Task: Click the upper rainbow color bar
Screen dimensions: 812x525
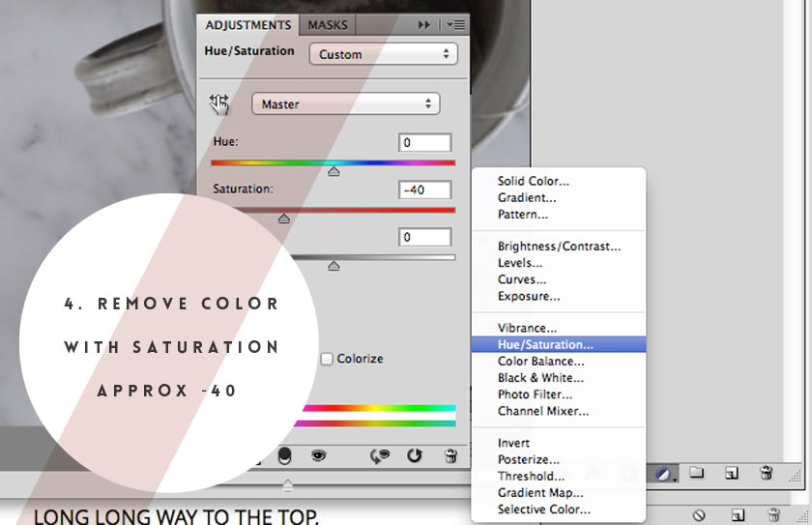Action: tap(379, 408)
